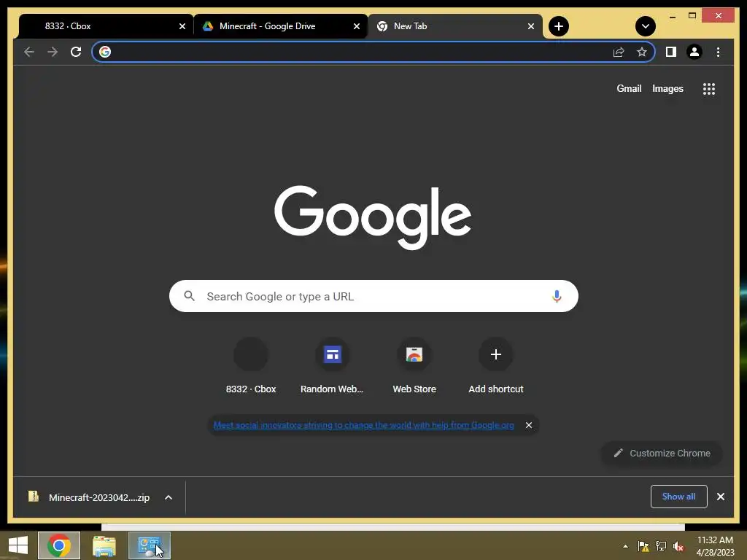Image resolution: width=747 pixels, height=560 pixels.
Task: Open the Google.org social innovators link
Action: (x=363, y=425)
